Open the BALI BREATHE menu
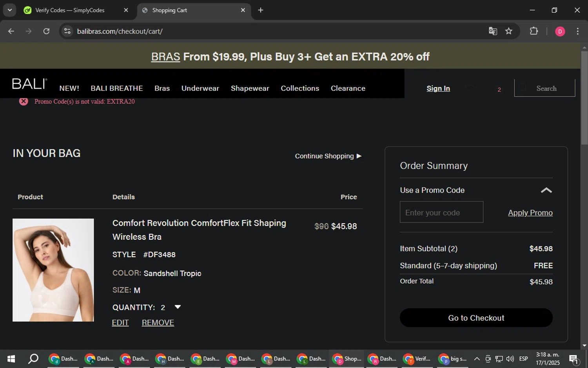The width and height of the screenshot is (588, 368). click(117, 88)
